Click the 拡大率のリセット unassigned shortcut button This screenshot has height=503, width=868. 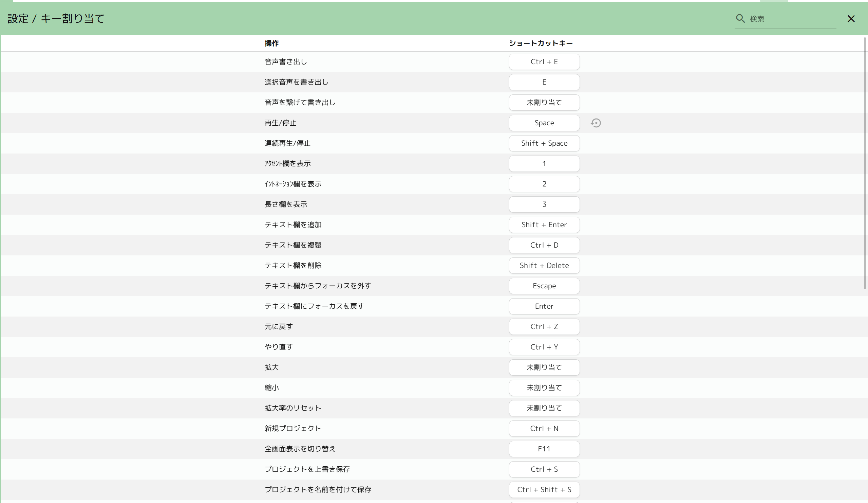544,408
